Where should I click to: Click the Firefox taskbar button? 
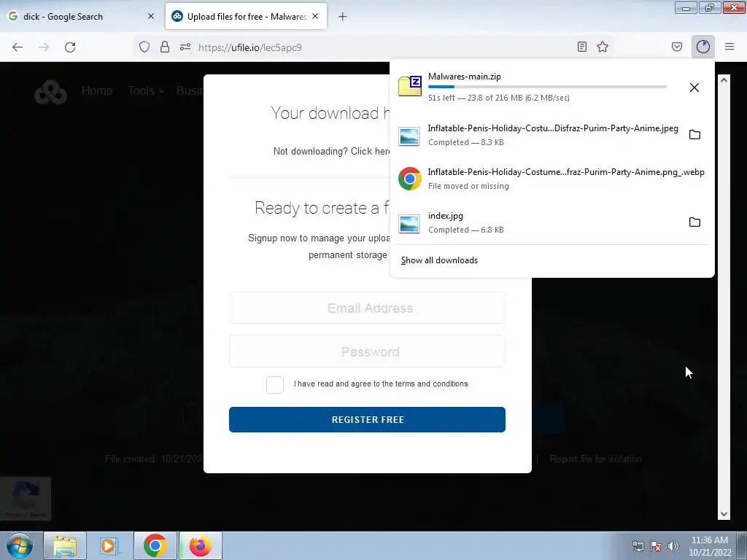[x=201, y=545]
